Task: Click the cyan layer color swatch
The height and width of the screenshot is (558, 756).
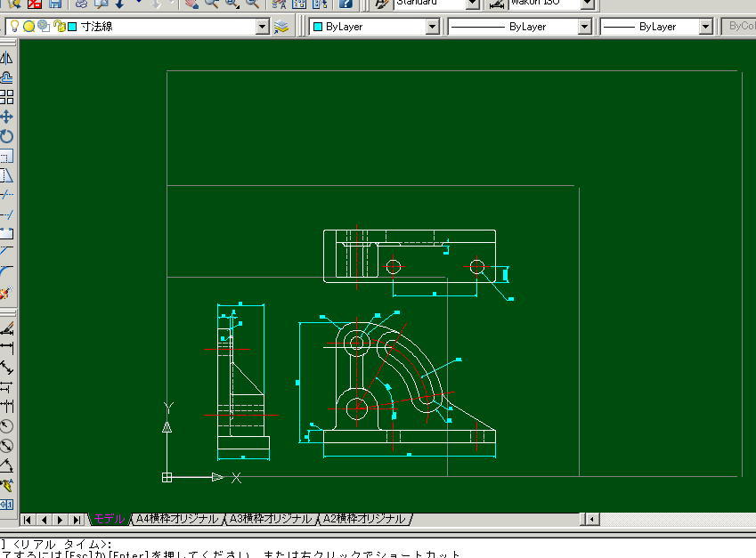Action: (71, 27)
